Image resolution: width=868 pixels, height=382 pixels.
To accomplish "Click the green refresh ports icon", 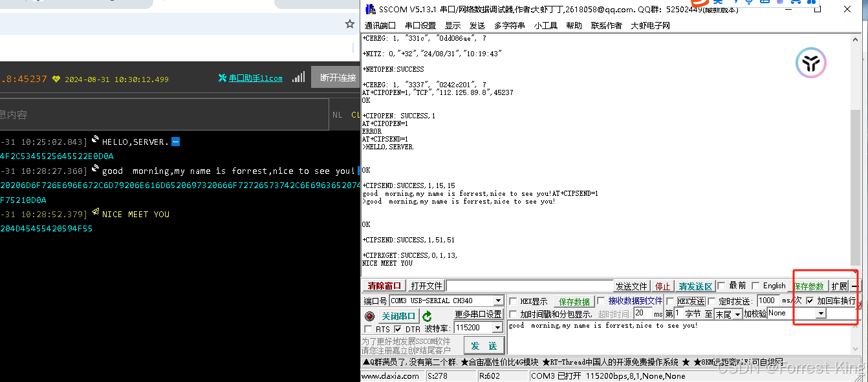I will [x=427, y=316].
